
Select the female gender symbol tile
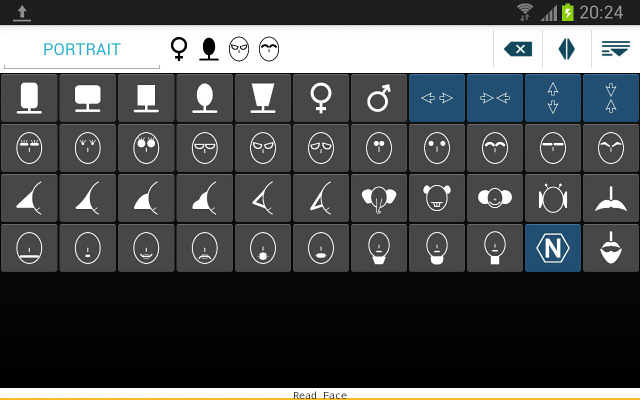tap(321, 98)
